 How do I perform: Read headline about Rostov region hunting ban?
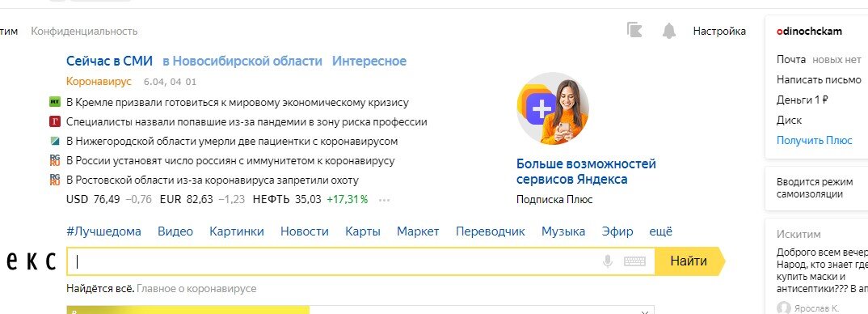pyautogui.click(x=213, y=180)
